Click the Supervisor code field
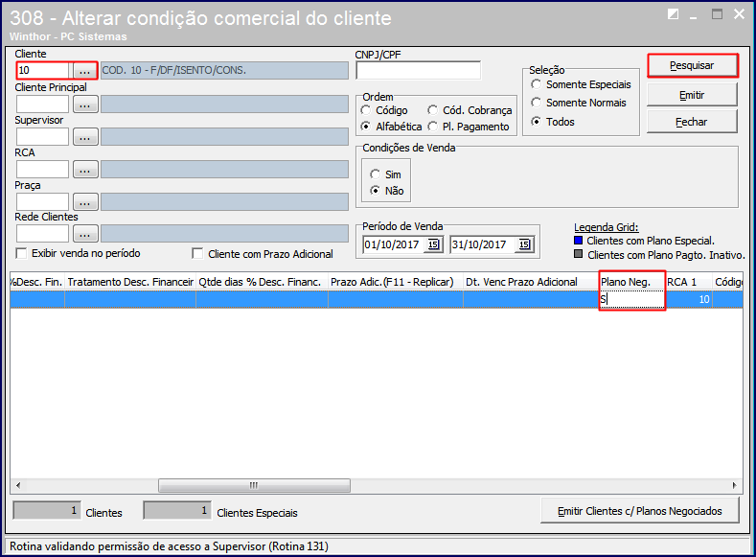Screen dimensions: 756x557 pos(43,137)
